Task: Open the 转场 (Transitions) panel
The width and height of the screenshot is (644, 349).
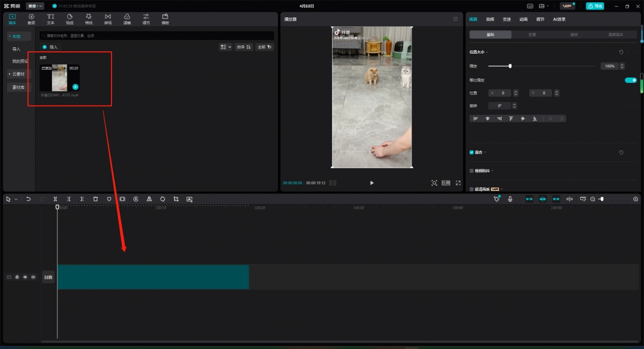Action: click(108, 19)
